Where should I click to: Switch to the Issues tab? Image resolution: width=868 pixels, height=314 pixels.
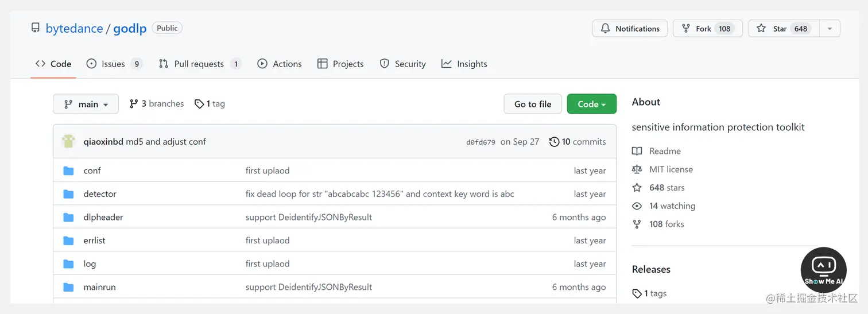[x=114, y=64]
